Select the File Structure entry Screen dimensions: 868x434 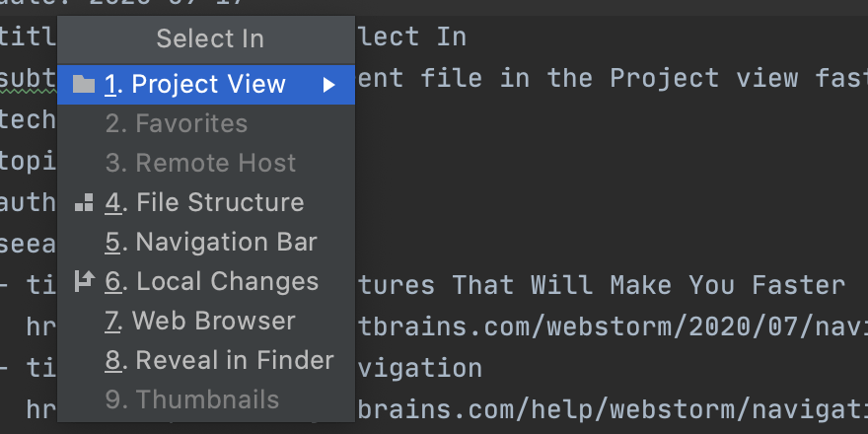click(204, 202)
